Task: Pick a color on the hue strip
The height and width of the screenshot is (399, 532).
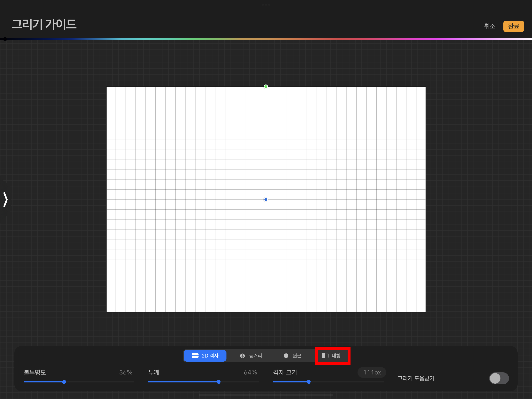Action: pyautogui.click(x=266, y=39)
